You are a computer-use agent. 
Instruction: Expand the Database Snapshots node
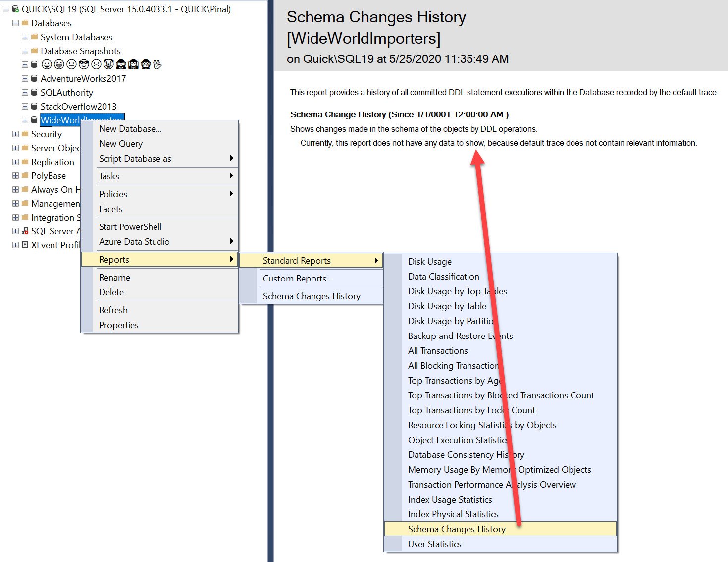pyautogui.click(x=25, y=51)
